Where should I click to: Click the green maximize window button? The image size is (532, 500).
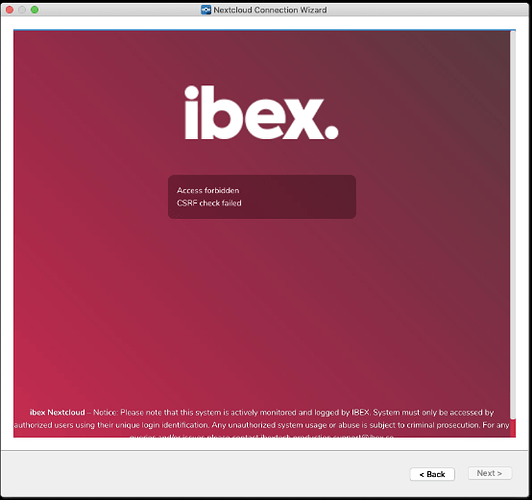click(x=35, y=10)
